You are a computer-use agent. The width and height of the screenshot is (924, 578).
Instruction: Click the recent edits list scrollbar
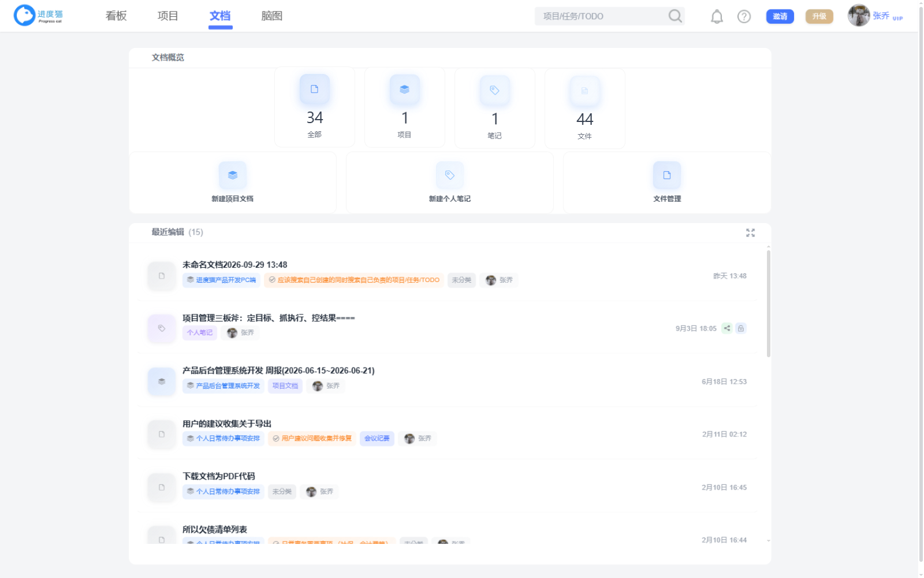(x=768, y=304)
